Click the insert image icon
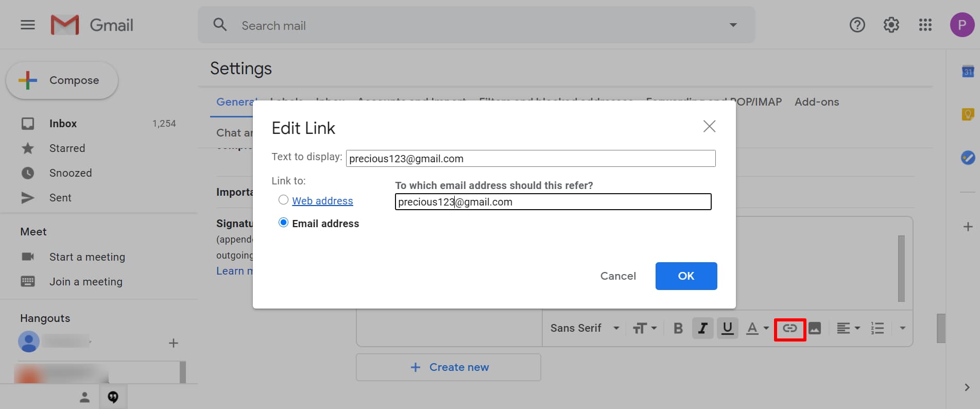 [x=815, y=328]
